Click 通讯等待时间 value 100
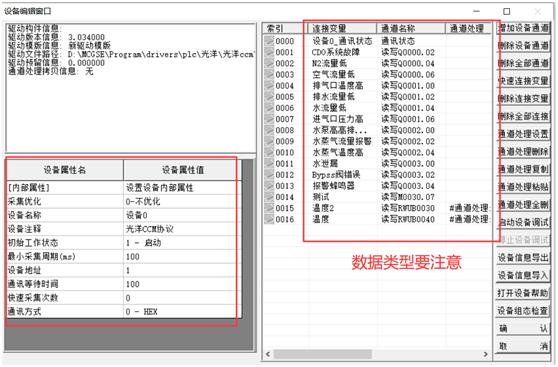Viewport: 558px width, 367px height. 182,284
